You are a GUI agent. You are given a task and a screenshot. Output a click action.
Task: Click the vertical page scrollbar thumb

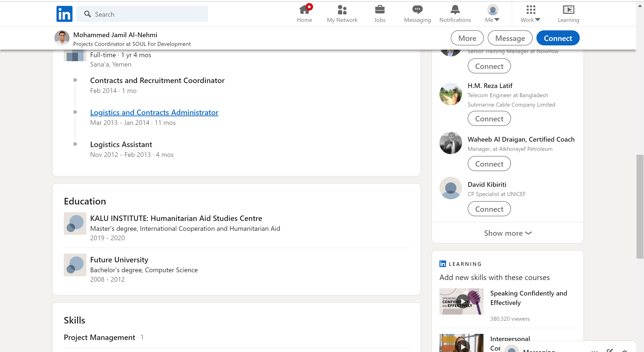(640, 206)
